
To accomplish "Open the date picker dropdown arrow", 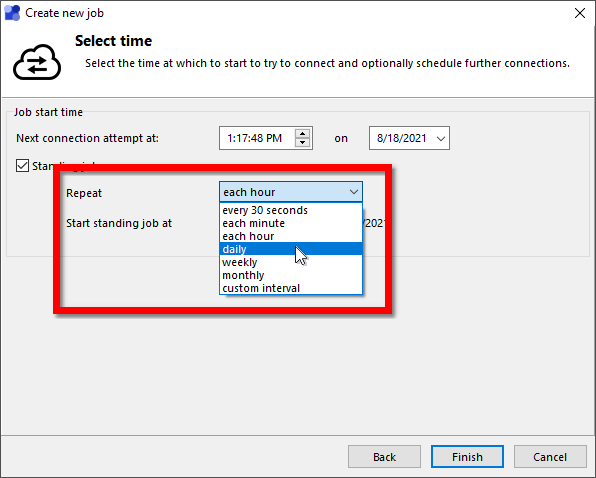I will coord(441,138).
